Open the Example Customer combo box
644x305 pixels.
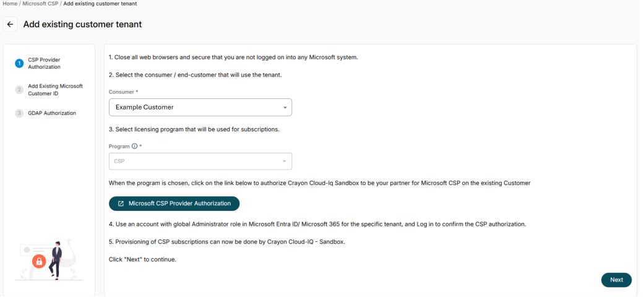[200, 107]
